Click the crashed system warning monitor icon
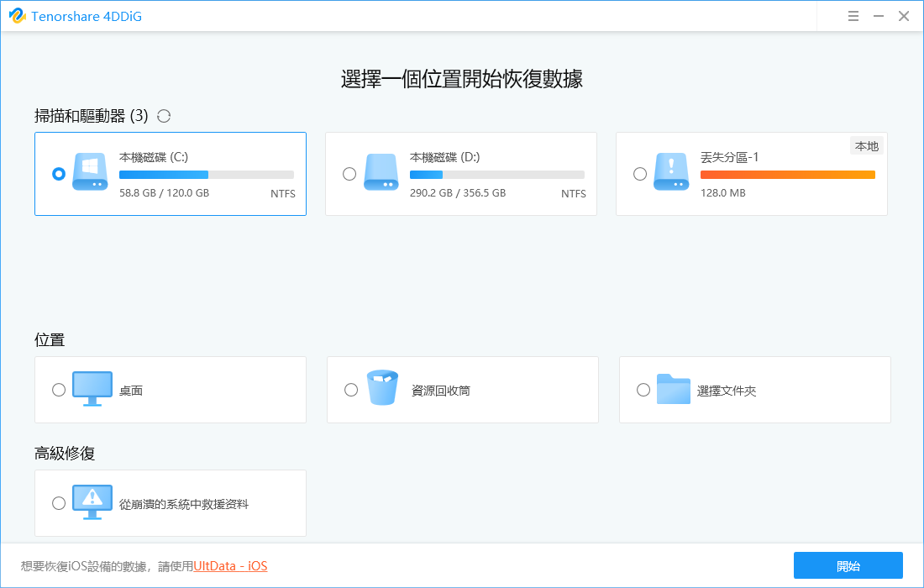 point(91,502)
